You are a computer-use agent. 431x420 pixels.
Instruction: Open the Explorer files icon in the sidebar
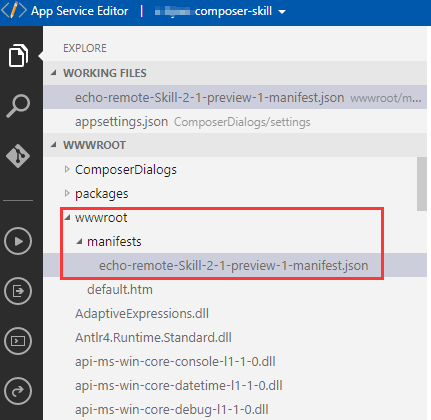(18, 55)
